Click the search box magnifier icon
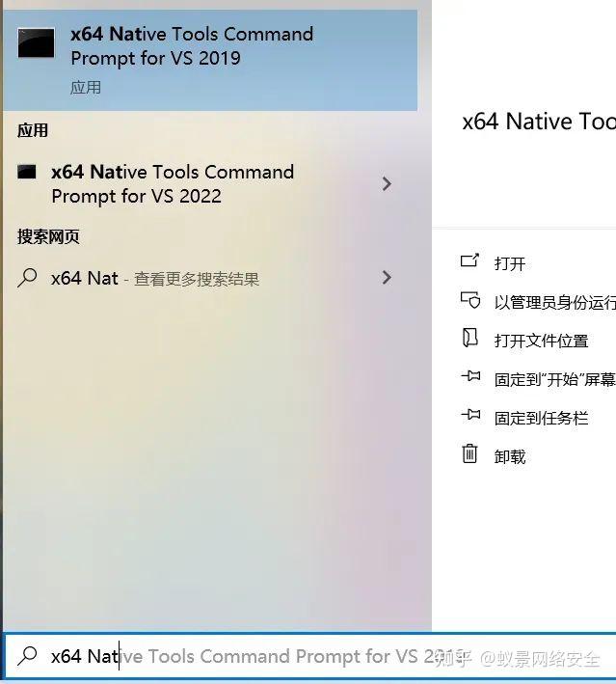 coord(27,656)
